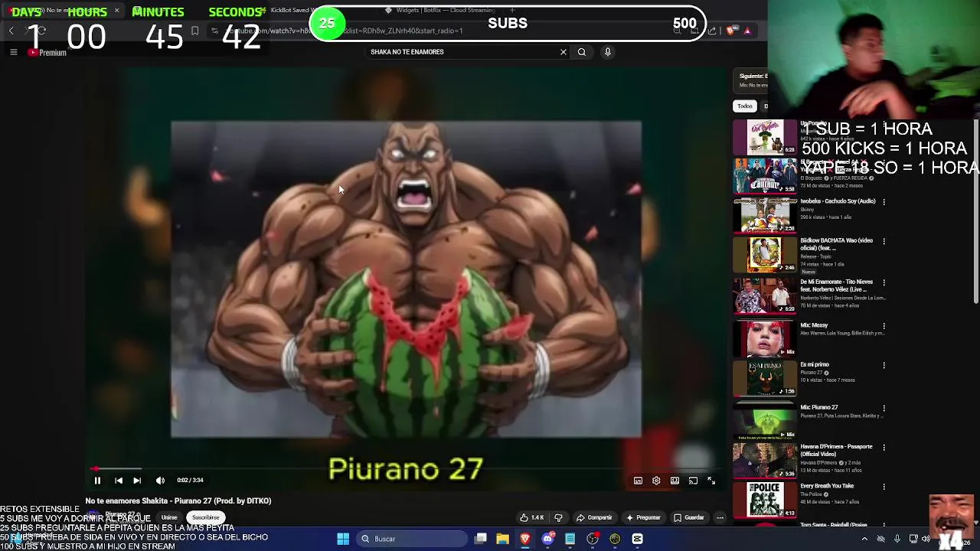Mute the video player volume
The height and width of the screenshot is (551, 980).
point(160,481)
